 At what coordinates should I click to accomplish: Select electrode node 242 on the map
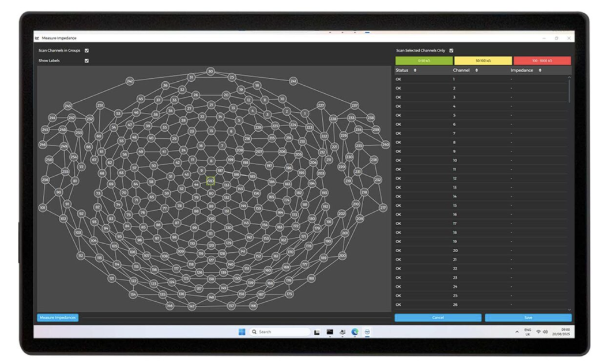click(x=130, y=81)
